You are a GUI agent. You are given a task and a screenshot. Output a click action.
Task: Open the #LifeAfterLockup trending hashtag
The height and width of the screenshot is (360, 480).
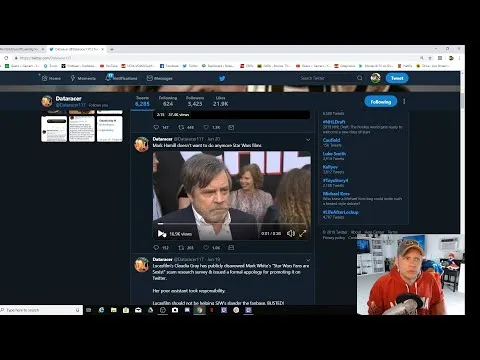(340, 212)
